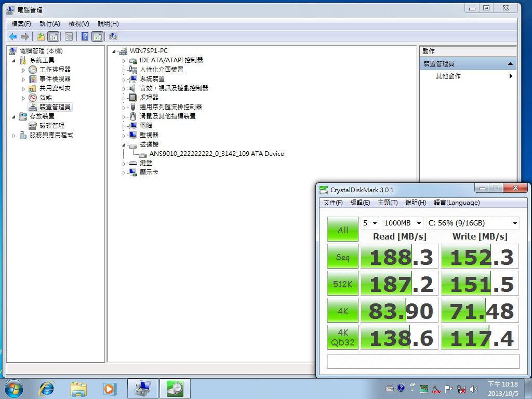Collapse 存放裝置 node in left tree
The width and height of the screenshot is (532, 399).
pos(14,117)
